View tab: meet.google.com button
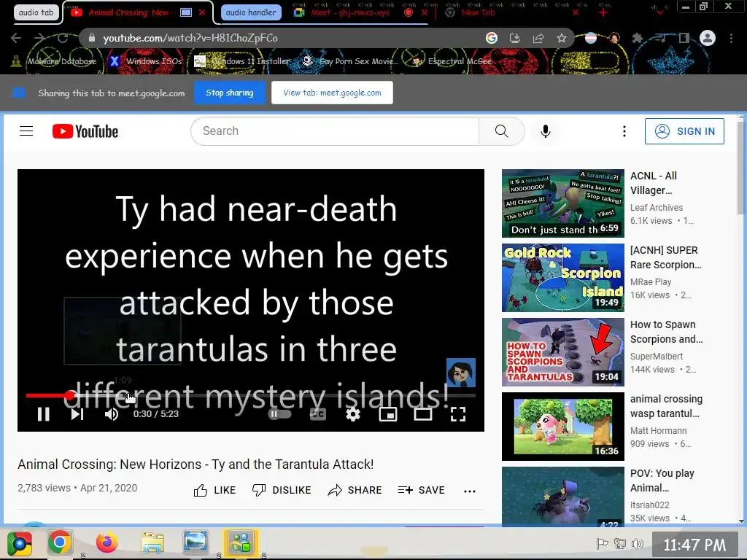The width and height of the screenshot is (747, 560). (332, 93)
